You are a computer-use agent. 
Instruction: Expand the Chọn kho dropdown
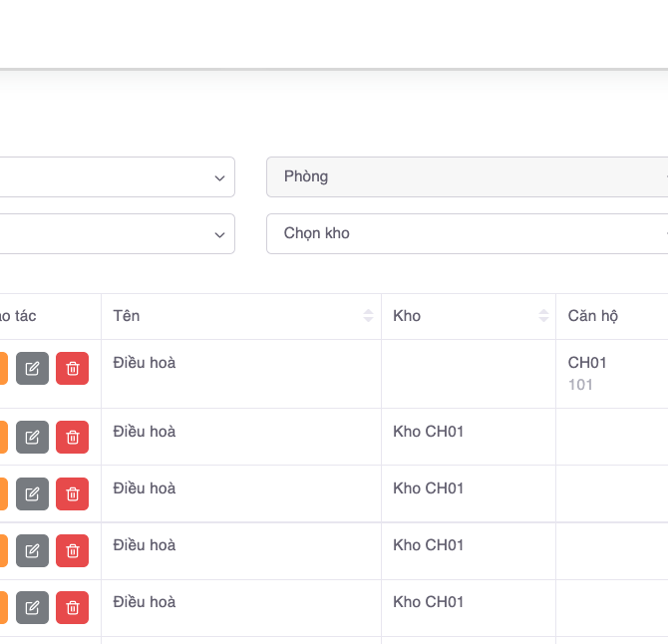tap(467, 233)
